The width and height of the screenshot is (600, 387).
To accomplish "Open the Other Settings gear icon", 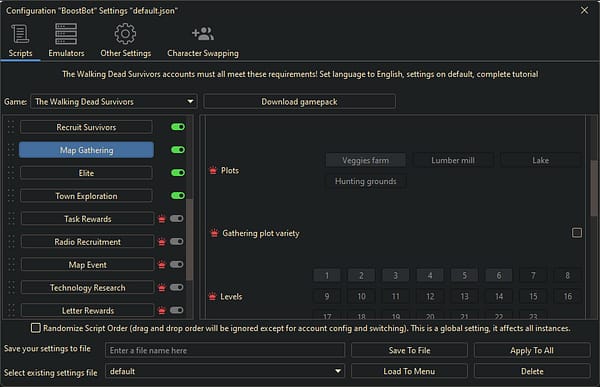I will tap(125, 34).
